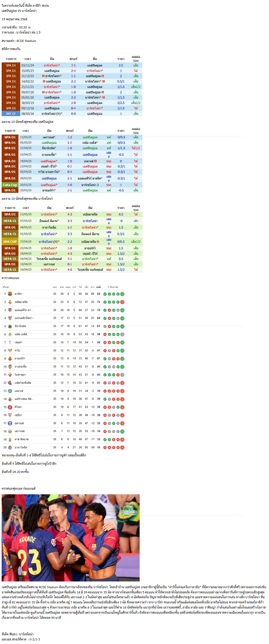Click the '5-0' score against บาร์เซโลน่า 2

(70, 185)
